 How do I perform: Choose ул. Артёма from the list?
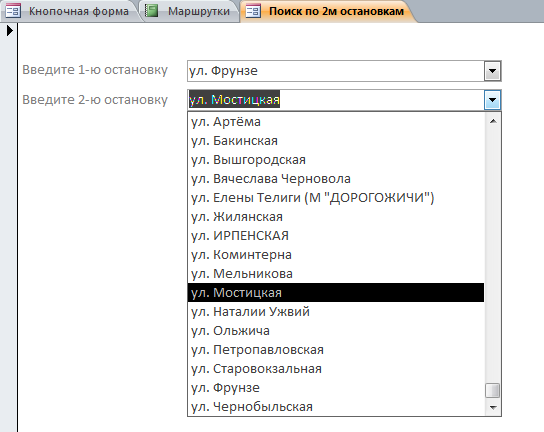click(335, 122)
